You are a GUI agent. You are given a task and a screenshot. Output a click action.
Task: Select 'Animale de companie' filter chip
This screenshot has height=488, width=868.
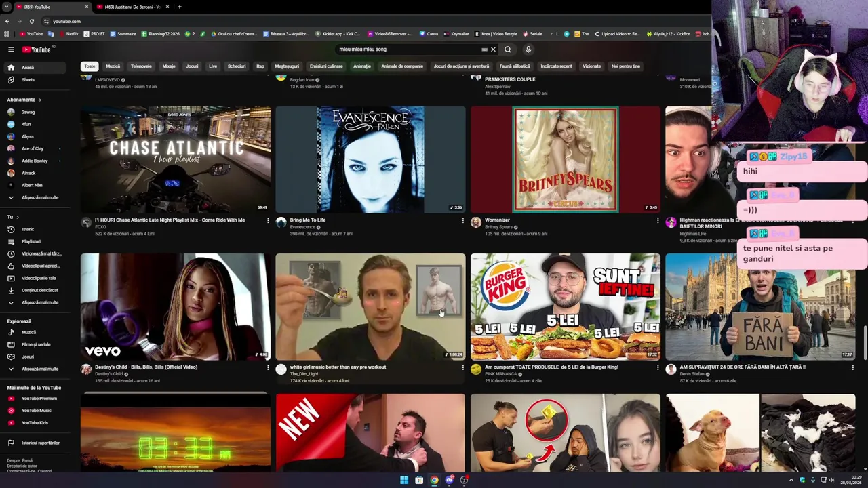(402, 66)
